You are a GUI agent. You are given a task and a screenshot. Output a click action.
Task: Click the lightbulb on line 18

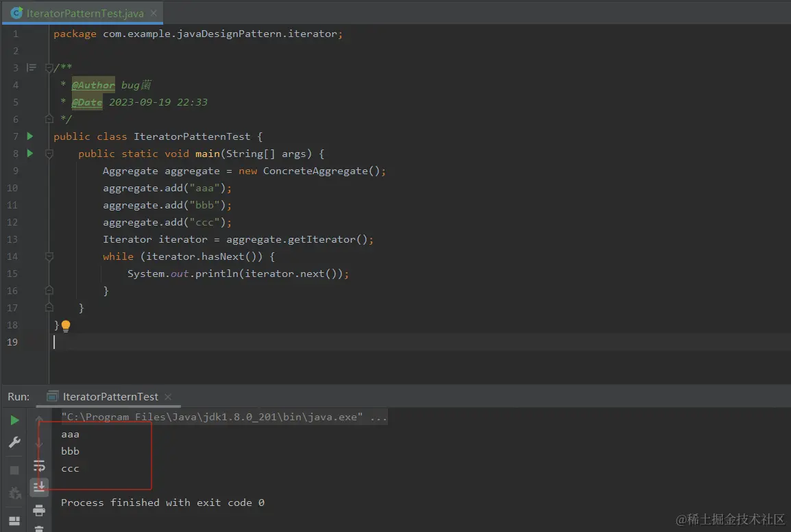[x=66, y=326]
